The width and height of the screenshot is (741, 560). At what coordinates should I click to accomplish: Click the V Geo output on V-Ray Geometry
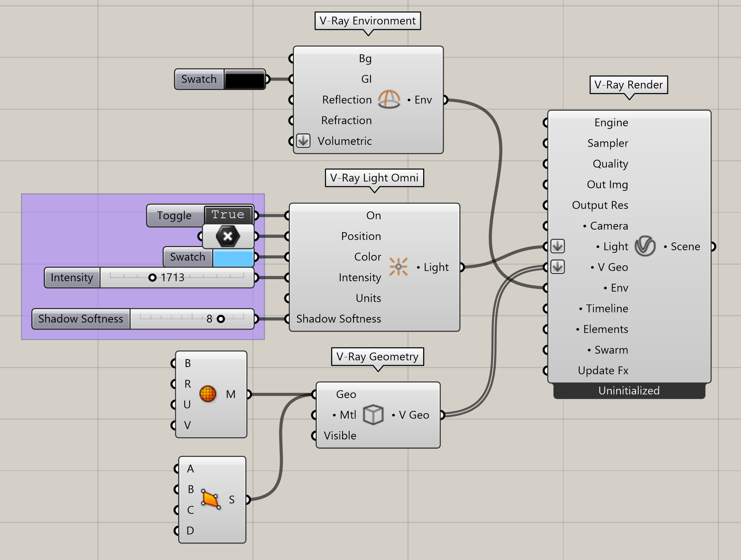(414, 415)
